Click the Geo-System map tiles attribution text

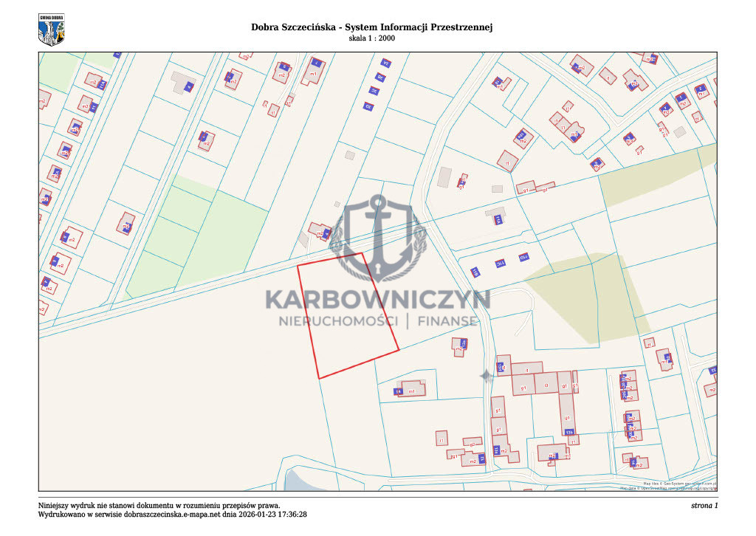pos(680,483)
